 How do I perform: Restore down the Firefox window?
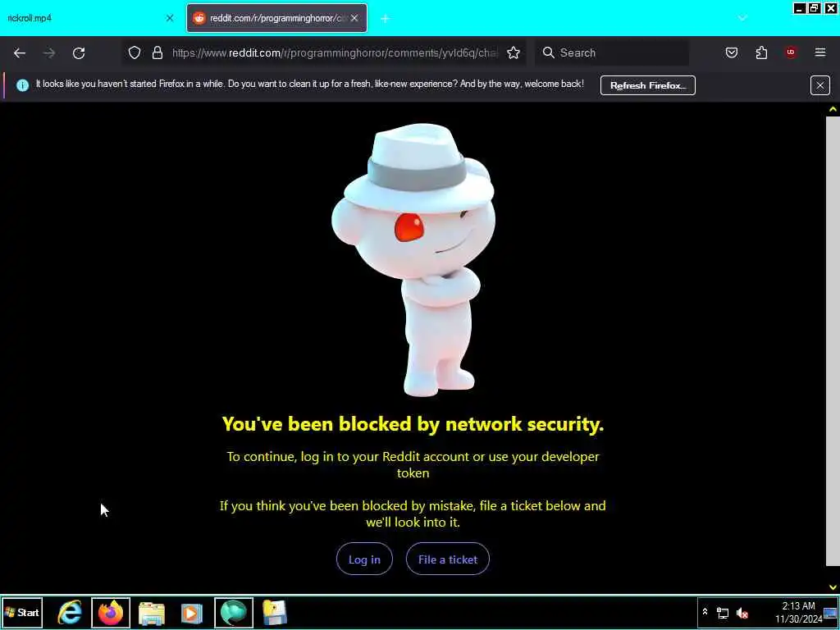pos(815,8)
